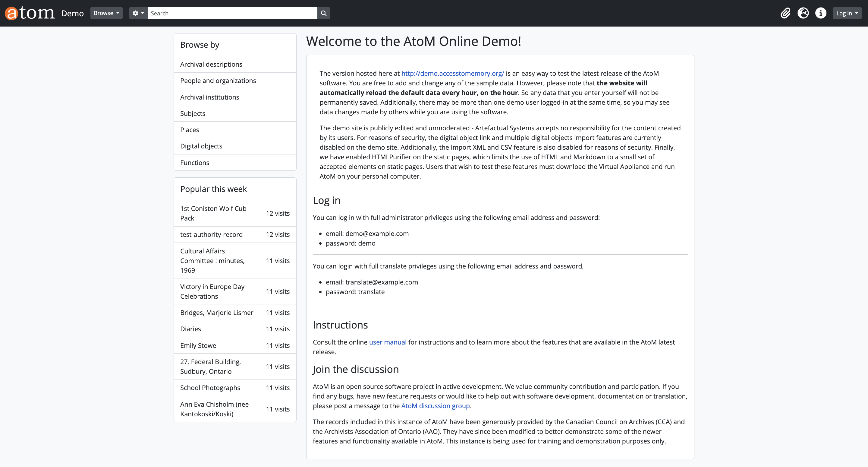Open search options gear dropdown

[138, 13]
